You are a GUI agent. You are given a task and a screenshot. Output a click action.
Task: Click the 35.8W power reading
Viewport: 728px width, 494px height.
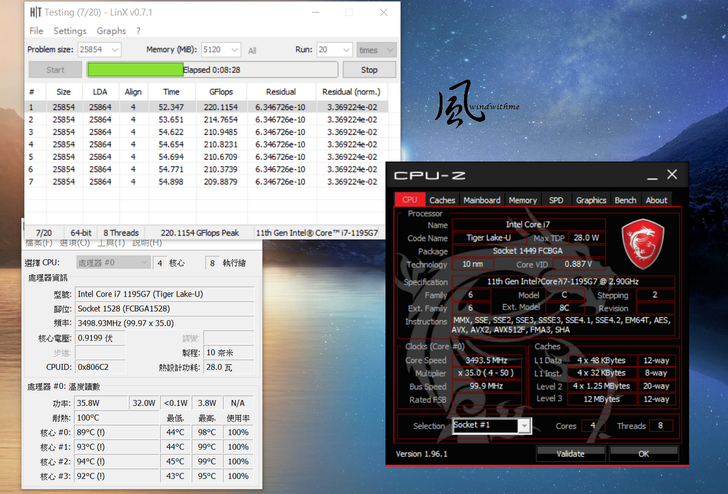point(101,403)
